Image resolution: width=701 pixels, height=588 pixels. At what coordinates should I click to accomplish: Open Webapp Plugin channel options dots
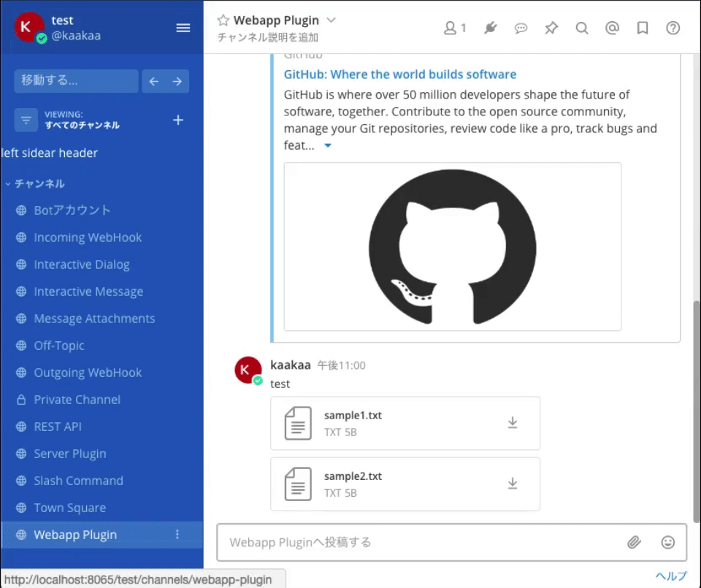pos(177,535)
